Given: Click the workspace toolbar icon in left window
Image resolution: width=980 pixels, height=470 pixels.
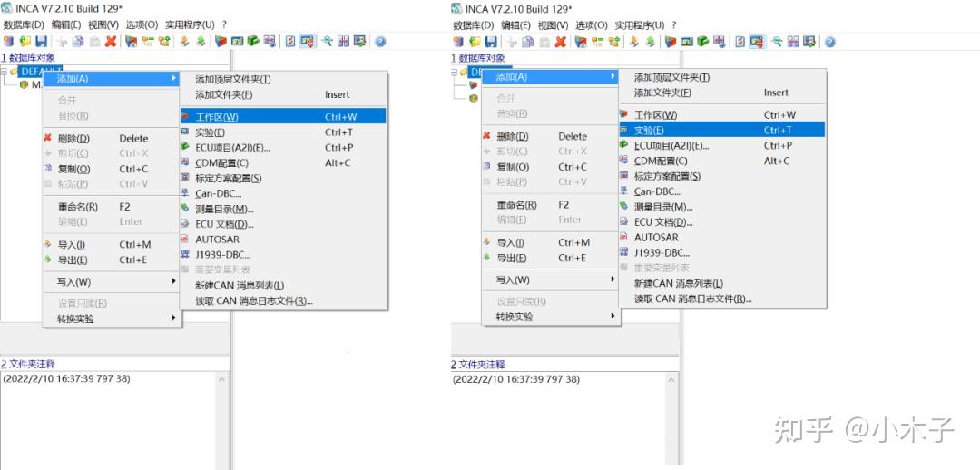Looking at the screenshot, I should click(220, 41).
